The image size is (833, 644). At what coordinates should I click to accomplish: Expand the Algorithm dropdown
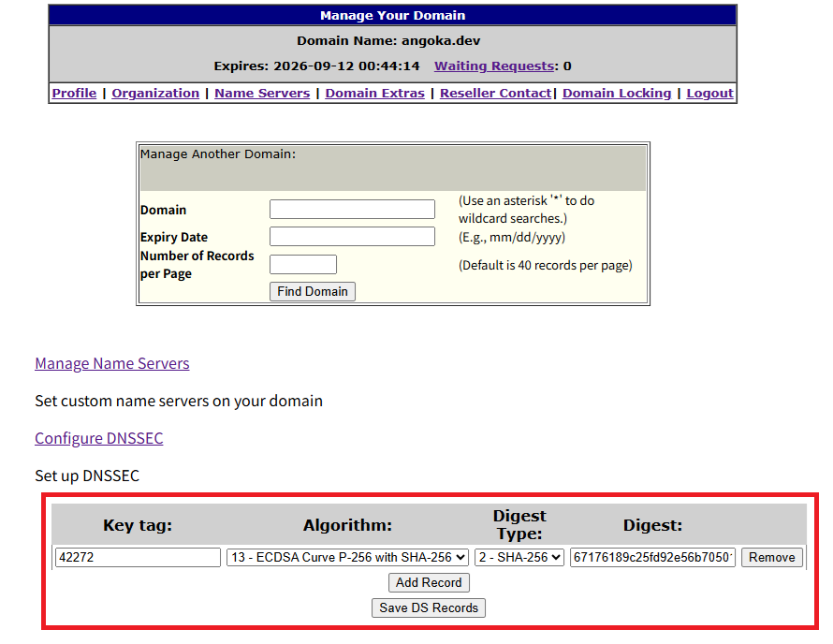coord(347,558)
